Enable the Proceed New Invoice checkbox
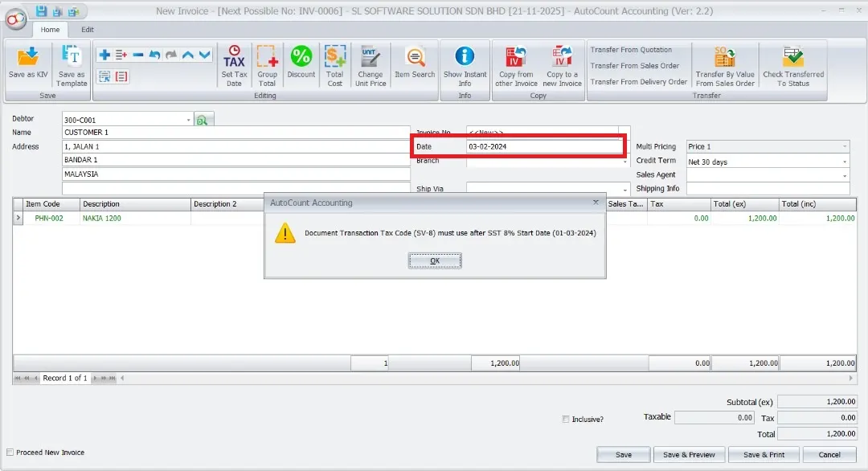 [x=10, y=453]
